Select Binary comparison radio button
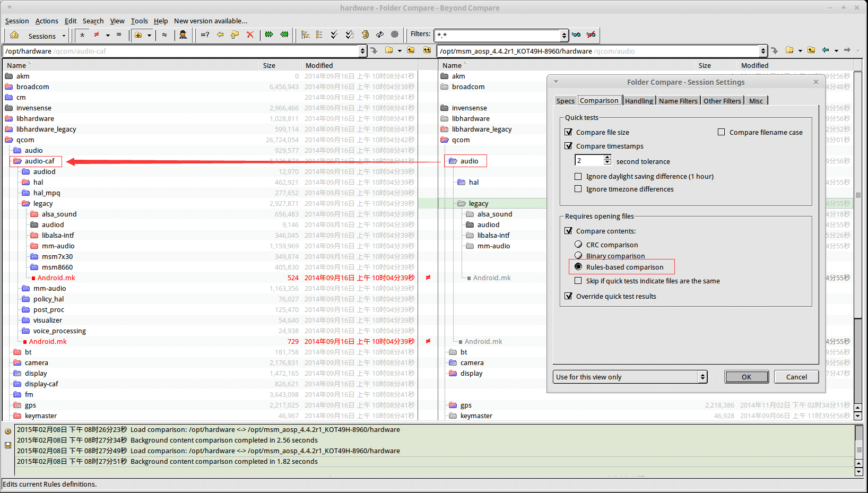 578,255
